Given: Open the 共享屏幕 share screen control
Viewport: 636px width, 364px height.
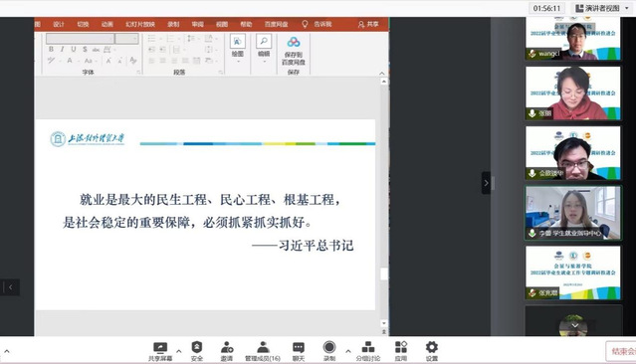Looking at the screenshot, I should pyautogui.click(x=160, y=351).
